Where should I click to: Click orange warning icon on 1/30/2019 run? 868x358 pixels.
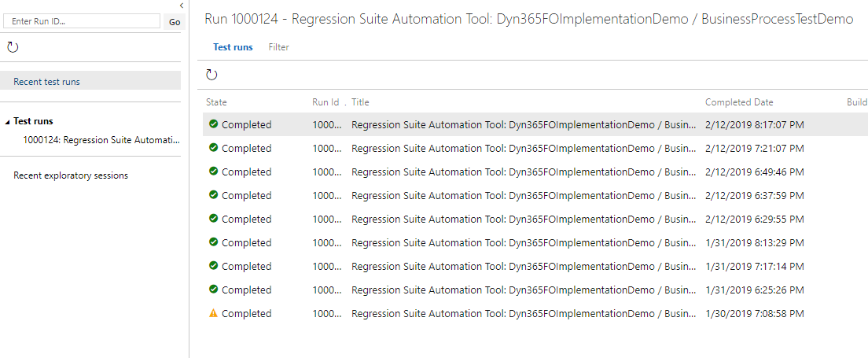[x=213, y=313]
